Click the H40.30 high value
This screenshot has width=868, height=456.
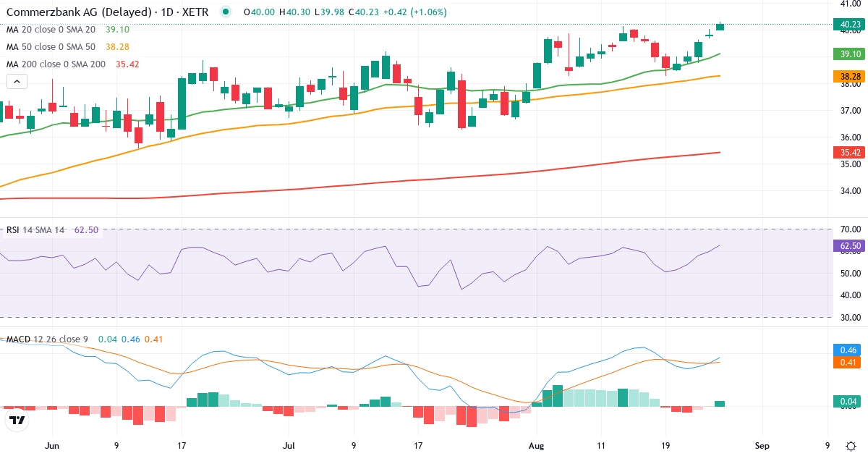(x=296, y=12)
